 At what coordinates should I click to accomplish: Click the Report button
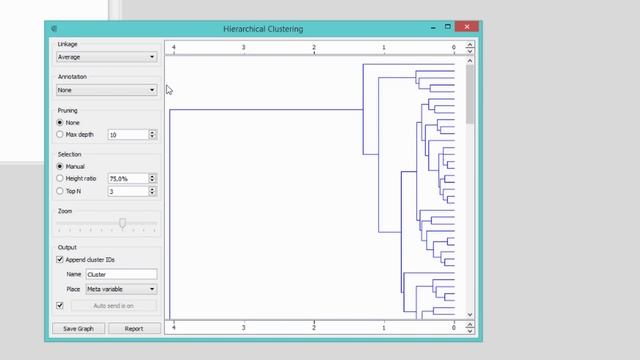(x=134, y=329)
